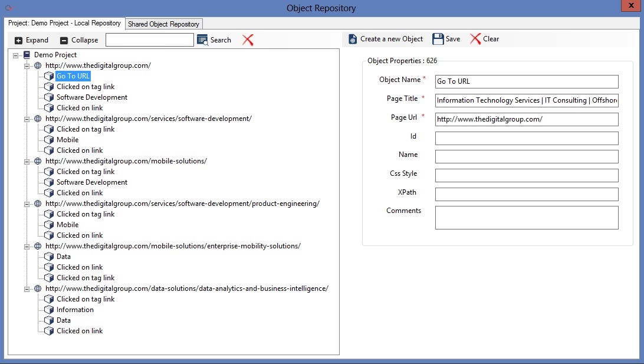Click the globe icon for product-engineering/ URL
This screenshot has height=364, width=644.
tap(38, 204)
